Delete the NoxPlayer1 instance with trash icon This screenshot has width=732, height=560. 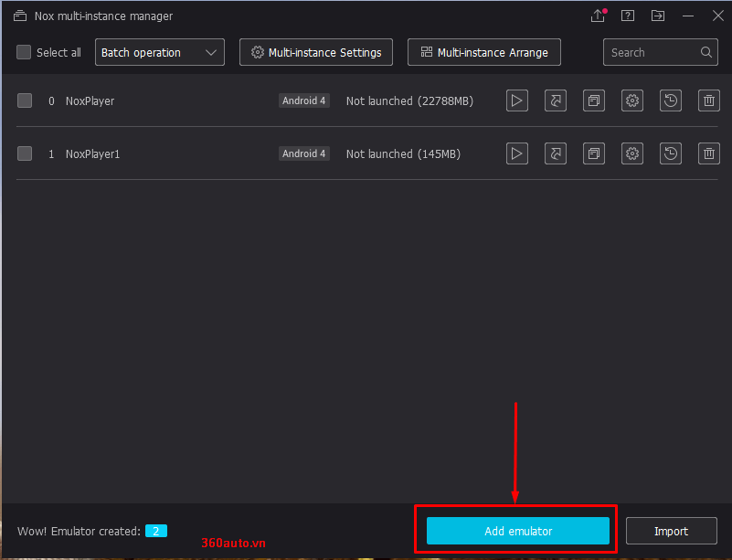pyautogui.click(x=708, y=153)
